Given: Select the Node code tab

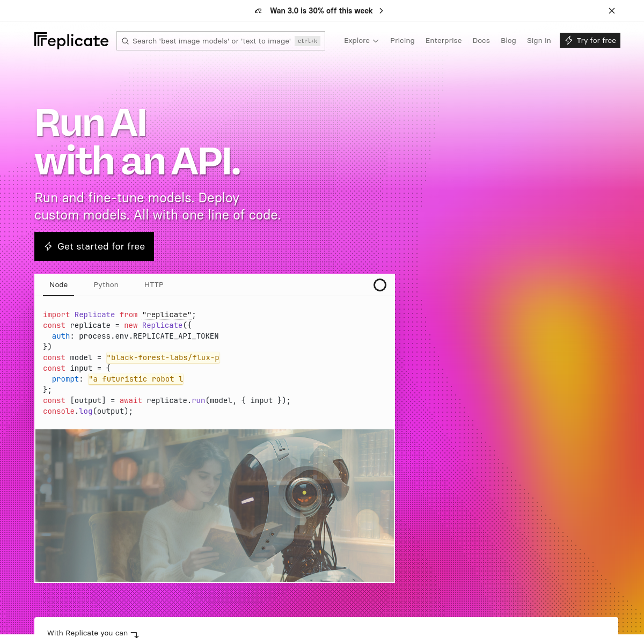Looking at the screenshot, I should [x=58, y=285].
